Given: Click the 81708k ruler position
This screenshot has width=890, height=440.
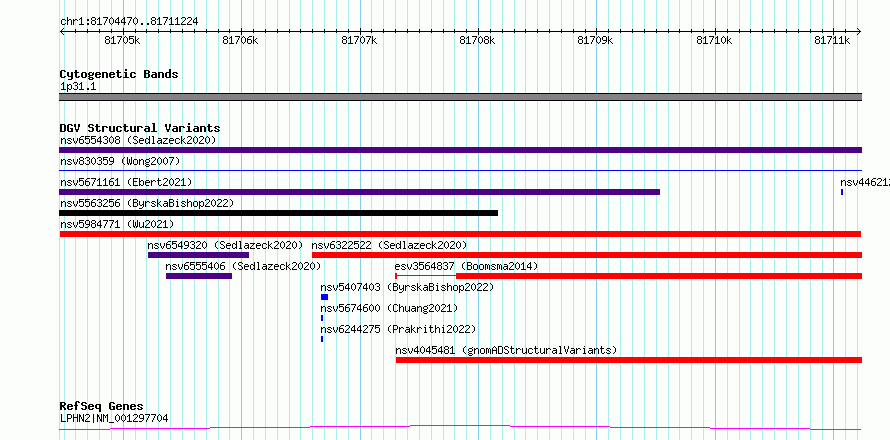Looking at the screenshot, I should pos(478,40).
